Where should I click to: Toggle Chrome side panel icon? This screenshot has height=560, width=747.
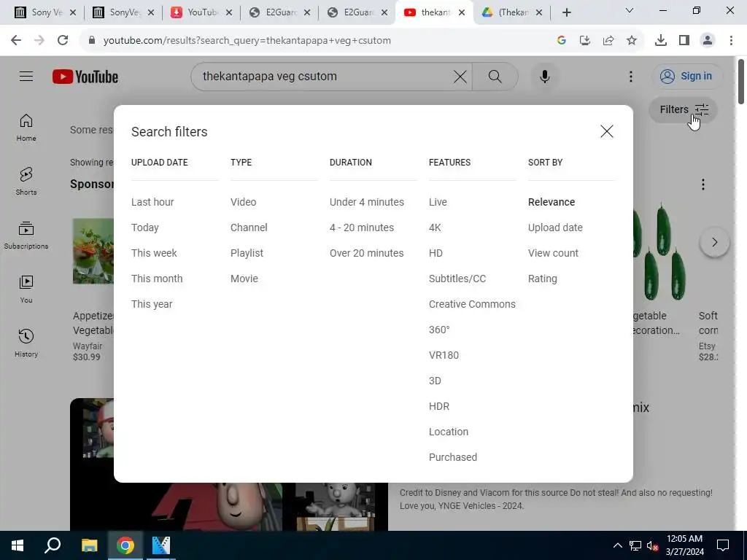[x=684, y=41]
